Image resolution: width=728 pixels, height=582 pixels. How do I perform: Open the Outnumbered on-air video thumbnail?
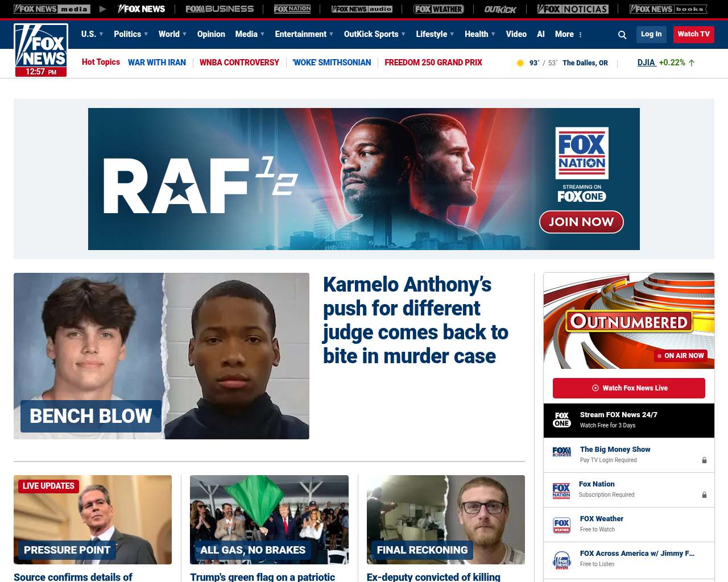(629, 321)
